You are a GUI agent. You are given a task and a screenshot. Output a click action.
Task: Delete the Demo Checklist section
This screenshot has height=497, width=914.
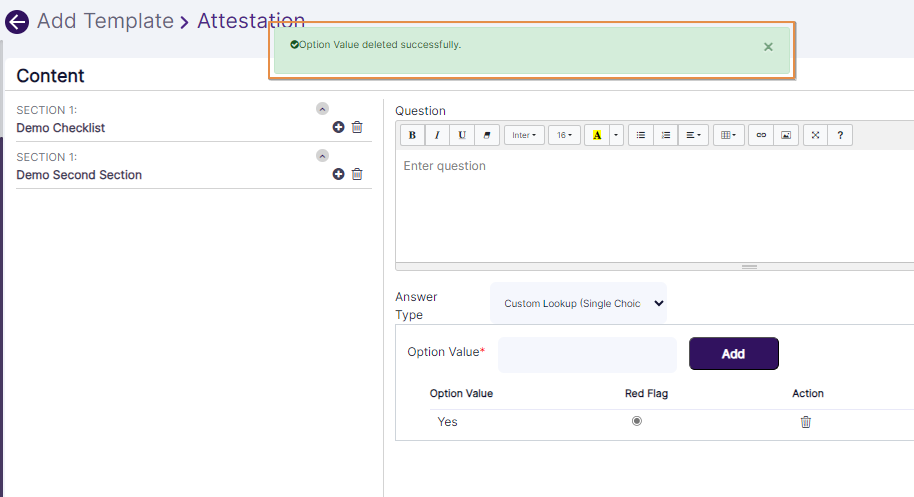pyautogui.click(x=357, y=127)
